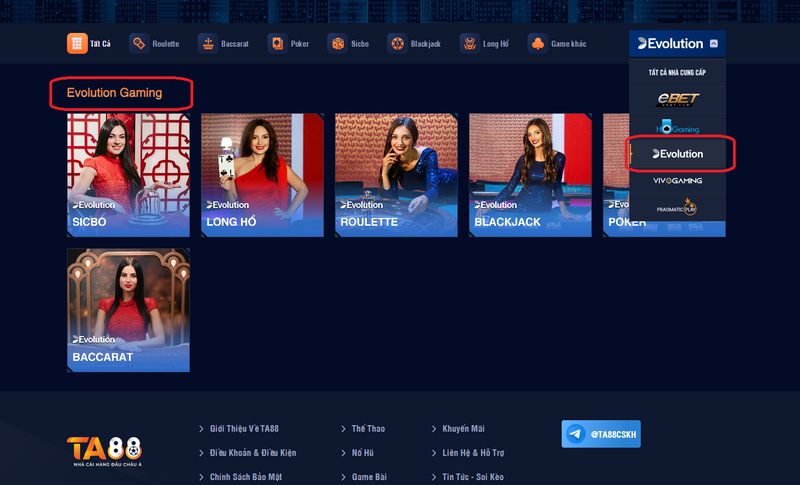800x485 pixels.
Task: Choose the Baccarat category icon
Action: [x=208, y=43]
